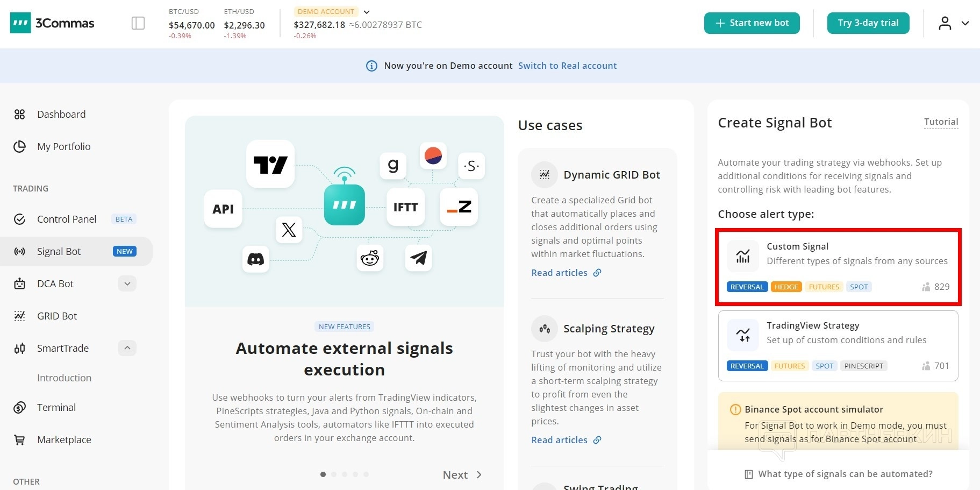Viewport: 980px width, 490px height.
Task: Click the X (Twitter) icon tile
Action: [289, 230]
